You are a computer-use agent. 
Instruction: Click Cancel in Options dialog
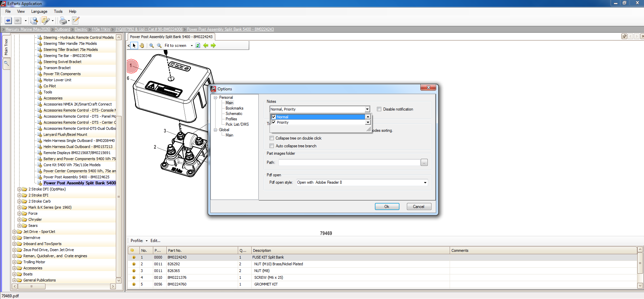pyautogui.click(x=419, y=207)
